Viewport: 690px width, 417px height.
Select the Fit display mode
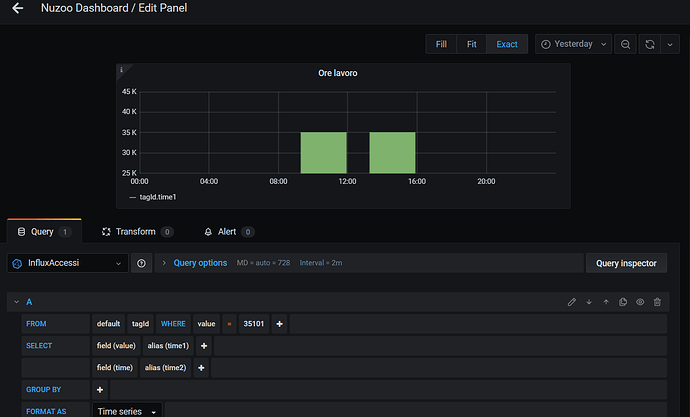tap(471, 44)
